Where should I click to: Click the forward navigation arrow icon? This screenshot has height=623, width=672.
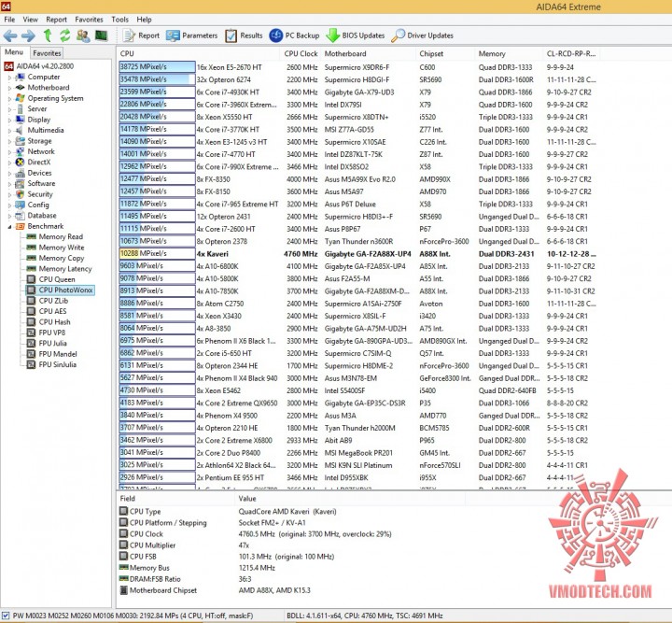(28, 35)
